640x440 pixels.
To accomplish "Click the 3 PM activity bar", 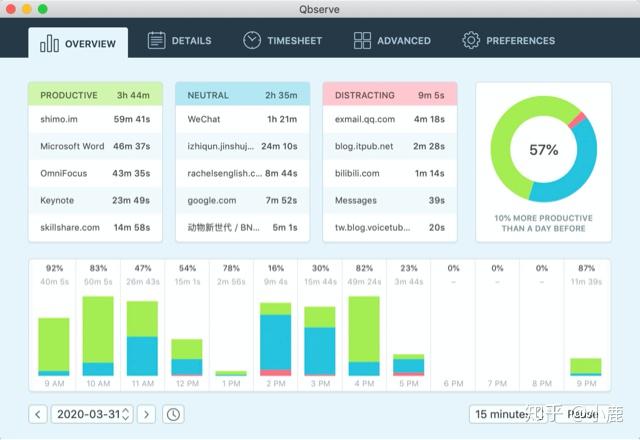I will 320,341.
